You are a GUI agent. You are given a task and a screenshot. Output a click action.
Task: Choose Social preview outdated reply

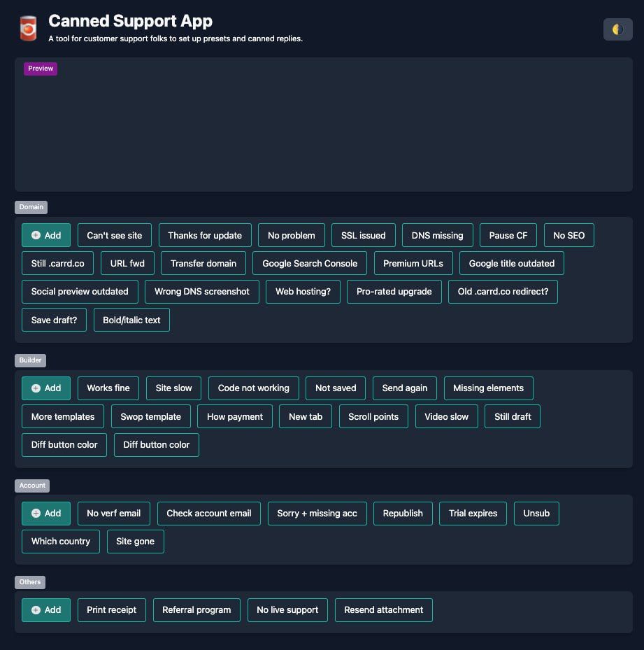click(x=80, y=292)
